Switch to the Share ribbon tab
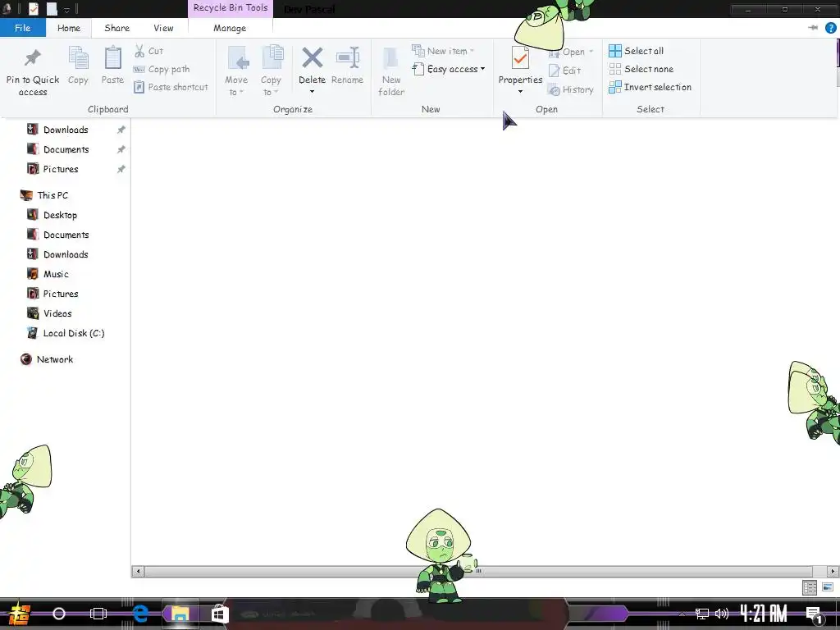840x630 pixels. point(116,28)
